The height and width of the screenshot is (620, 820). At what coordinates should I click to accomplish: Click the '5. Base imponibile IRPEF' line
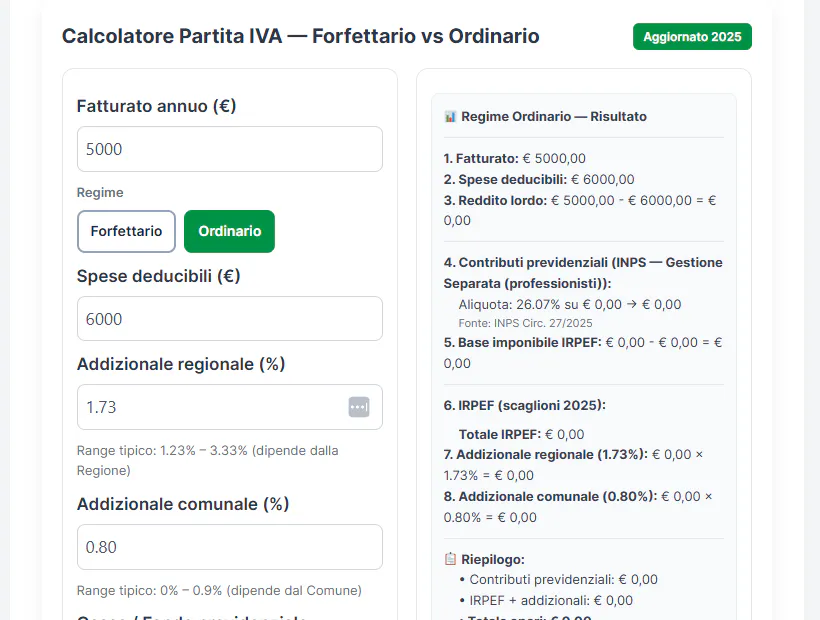click(x=583, y=353)
